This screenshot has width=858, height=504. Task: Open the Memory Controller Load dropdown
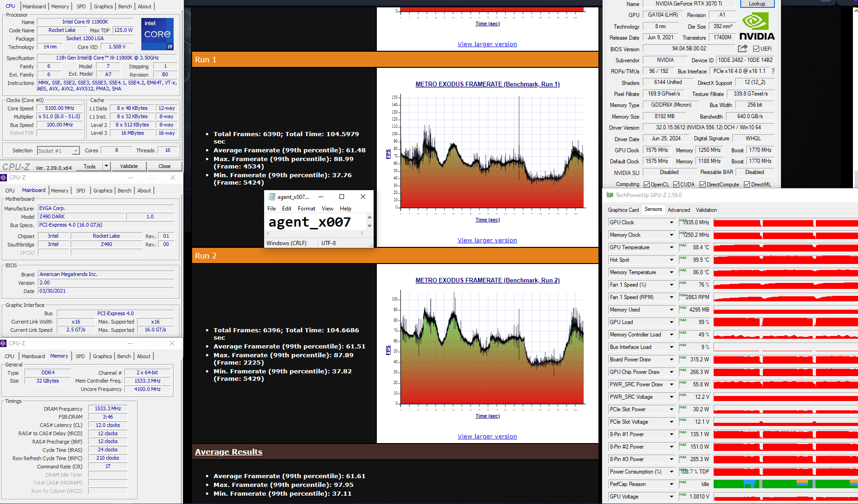pyautogui.click(x=671, y=335)
